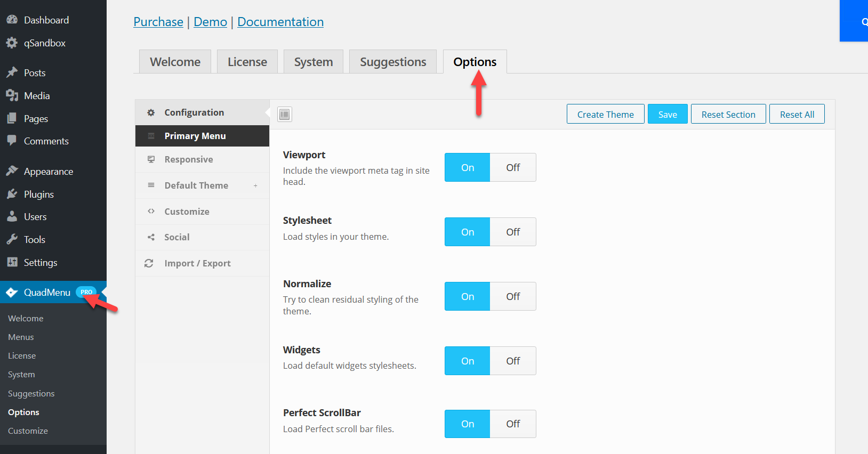Image resolution: width=868 pixels, height=454 pixels.
Task: Turn Viewport Off
Action: tap(513, 167)
